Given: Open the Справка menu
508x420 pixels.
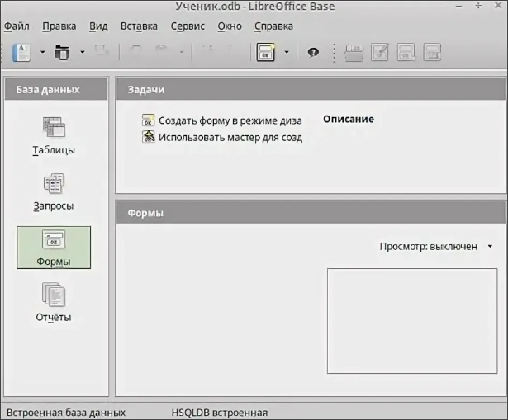Looking at the screenshot, I should click(273, 26).
